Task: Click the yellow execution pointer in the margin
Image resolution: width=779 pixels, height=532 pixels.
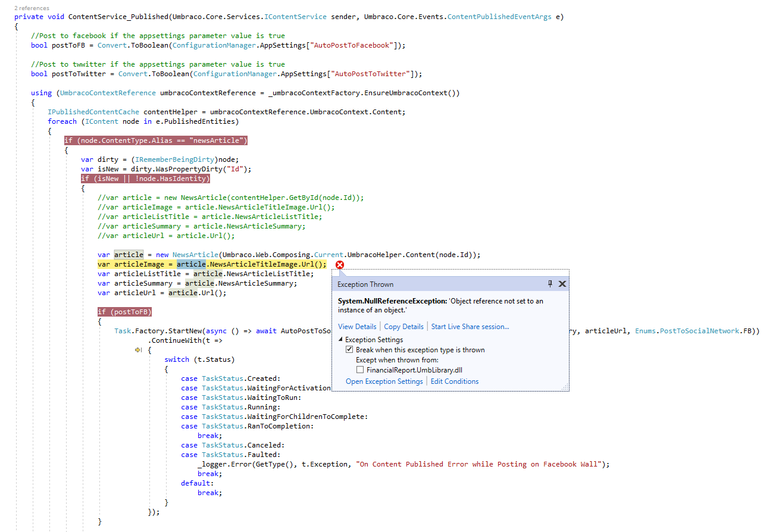Action: pos(137,349)
